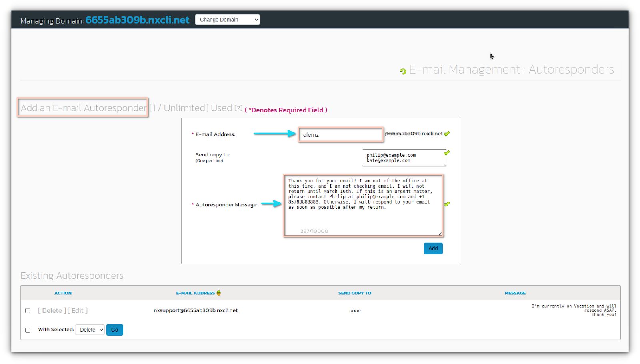Click the SEND COPY TO column header
The width and height of the screenshot is (640, 364).
click(x=355, y=293)
